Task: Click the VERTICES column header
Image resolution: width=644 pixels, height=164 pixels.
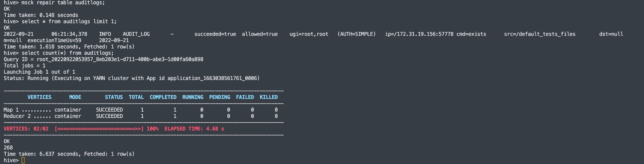Action: pos(39,97)
